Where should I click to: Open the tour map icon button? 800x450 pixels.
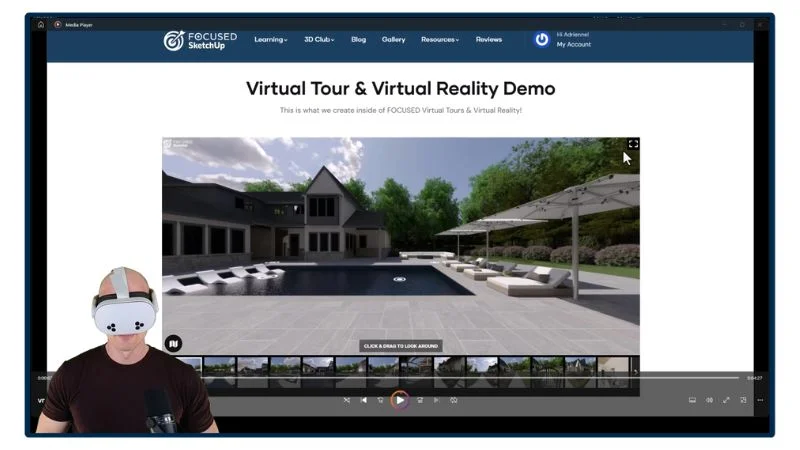click(173, 343)
